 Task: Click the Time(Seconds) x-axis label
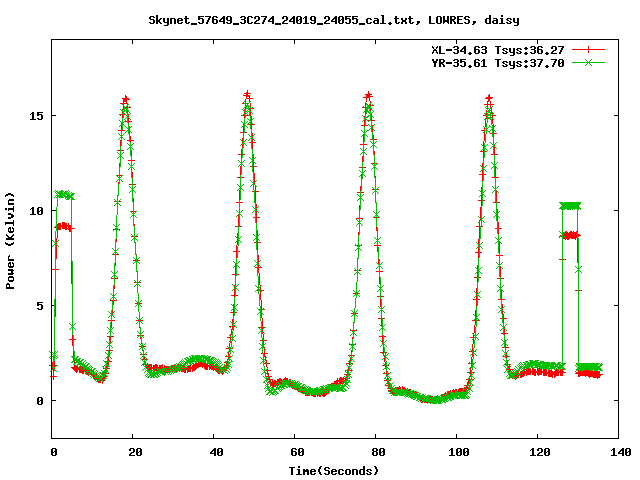tap(334, 471)
